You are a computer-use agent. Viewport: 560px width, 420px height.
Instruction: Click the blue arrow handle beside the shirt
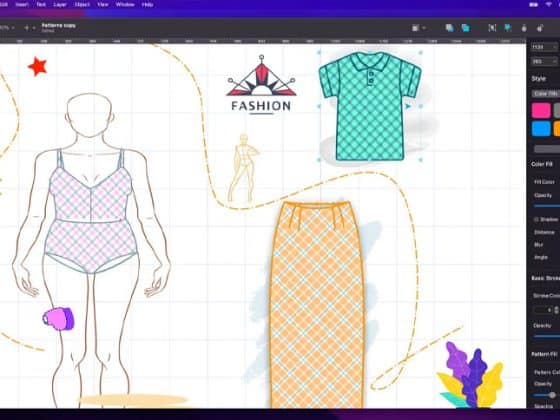click(408, 106)
